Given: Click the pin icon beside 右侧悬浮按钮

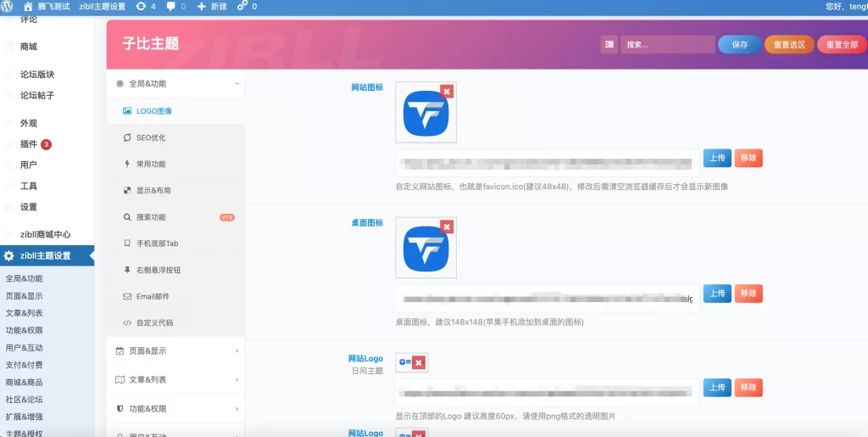Looking at the screenshot, I should pos(127,271).
